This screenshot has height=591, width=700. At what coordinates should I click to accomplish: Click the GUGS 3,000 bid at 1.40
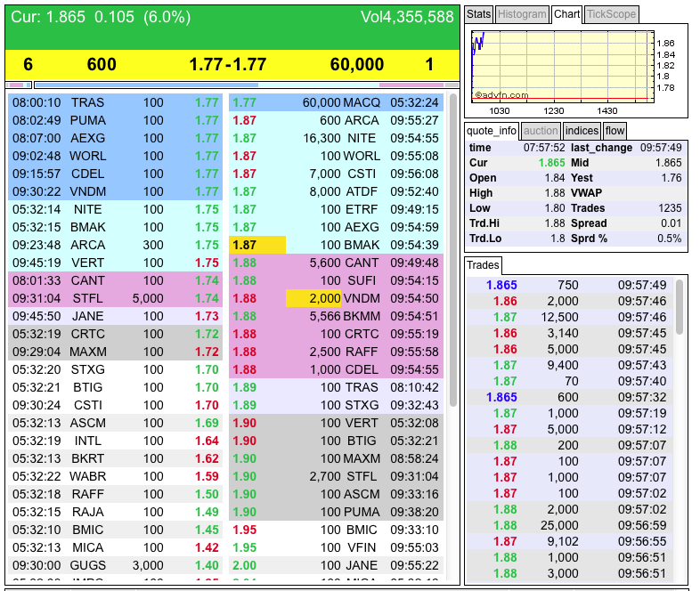(115, 565)
